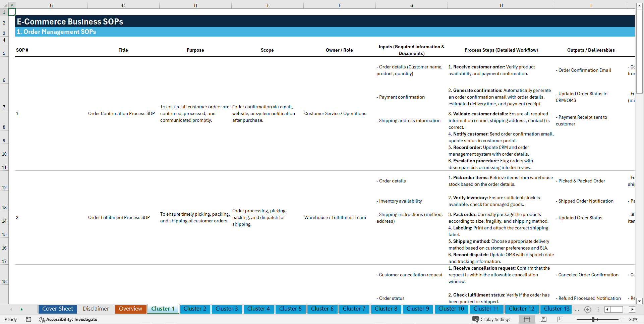Viewport: 644px width, 324px height.
Task: Open Page Break Preview view
Action: pyautogui.click(x=560, y=319)
